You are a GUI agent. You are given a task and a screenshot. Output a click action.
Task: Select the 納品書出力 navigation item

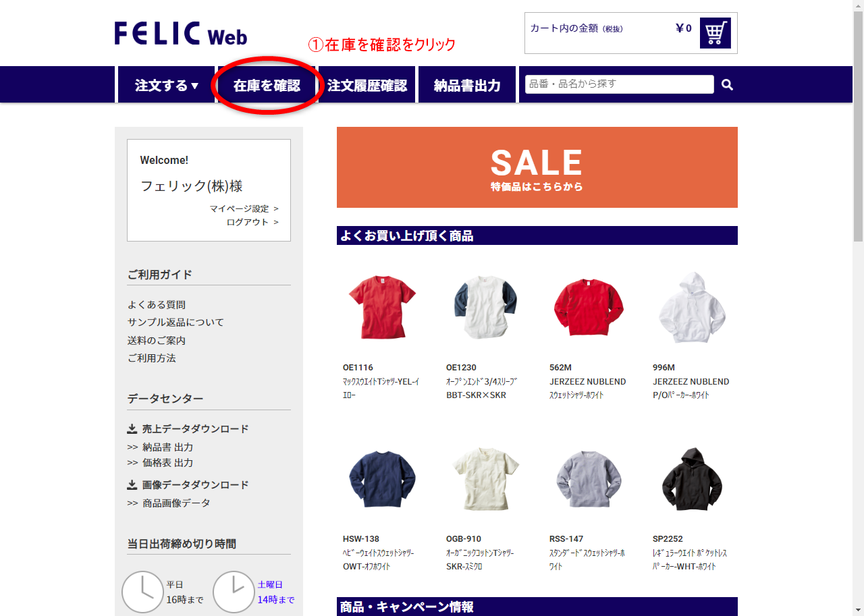click(x=467, y=85)
